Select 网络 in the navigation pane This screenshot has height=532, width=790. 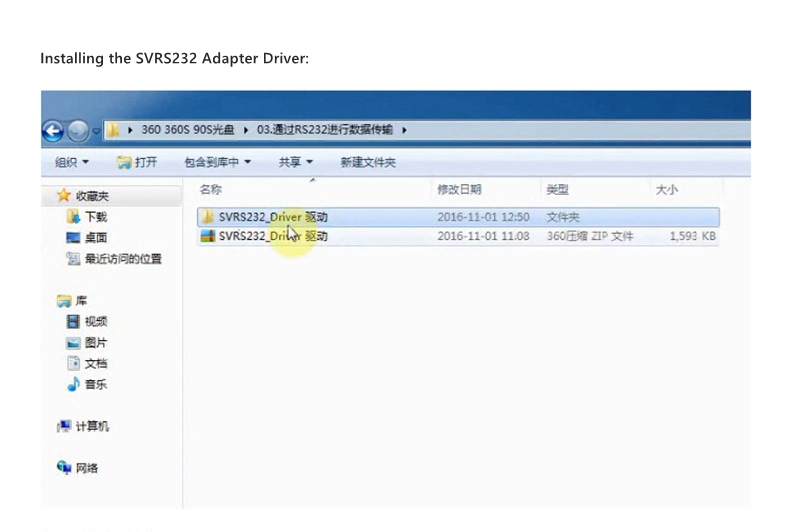coord(87,468)
